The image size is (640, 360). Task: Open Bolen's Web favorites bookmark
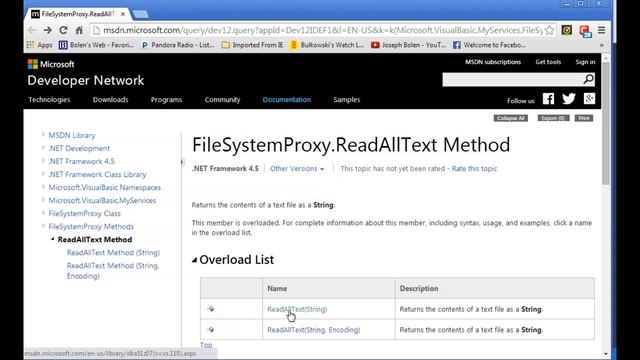pos(96,45)
